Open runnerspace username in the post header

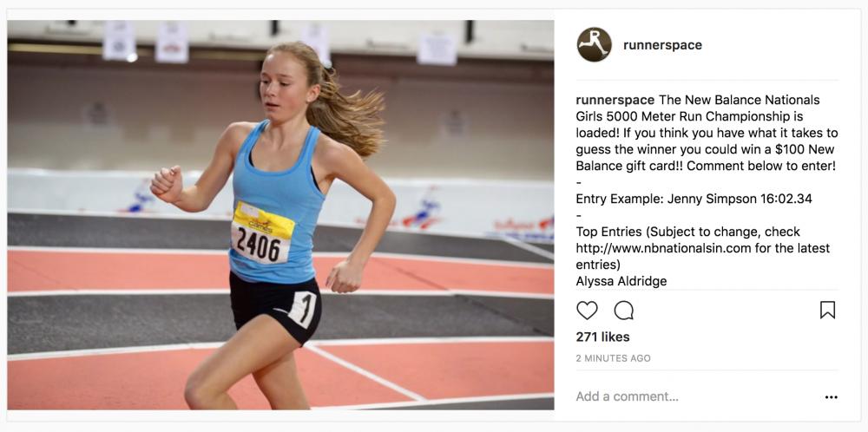pyautogui.click(x=662, y=45)
